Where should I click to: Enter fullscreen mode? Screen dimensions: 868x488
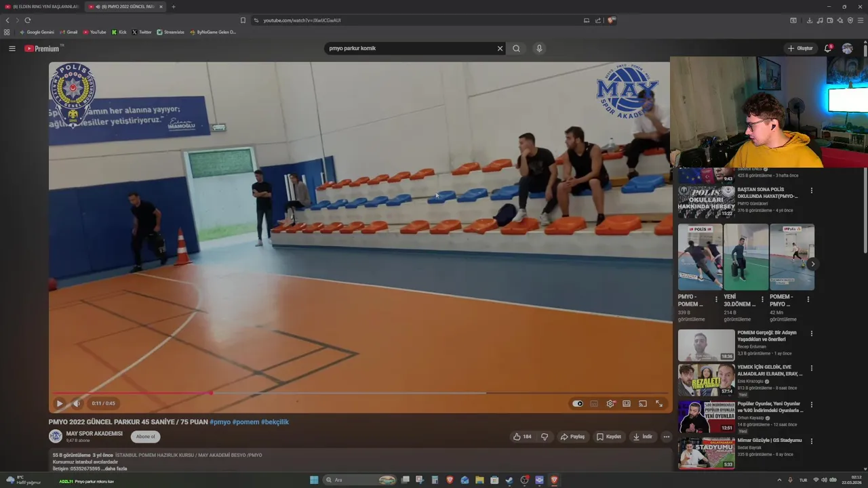(659, 403)
